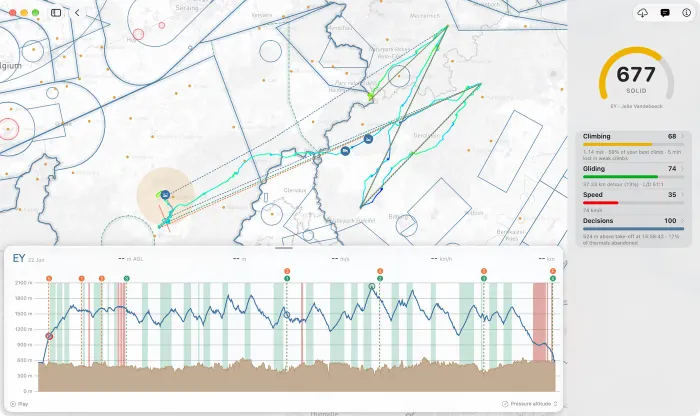Screen dimensions: 700x416
Task: Expand the Gliding score details
Action: [682, 169]
